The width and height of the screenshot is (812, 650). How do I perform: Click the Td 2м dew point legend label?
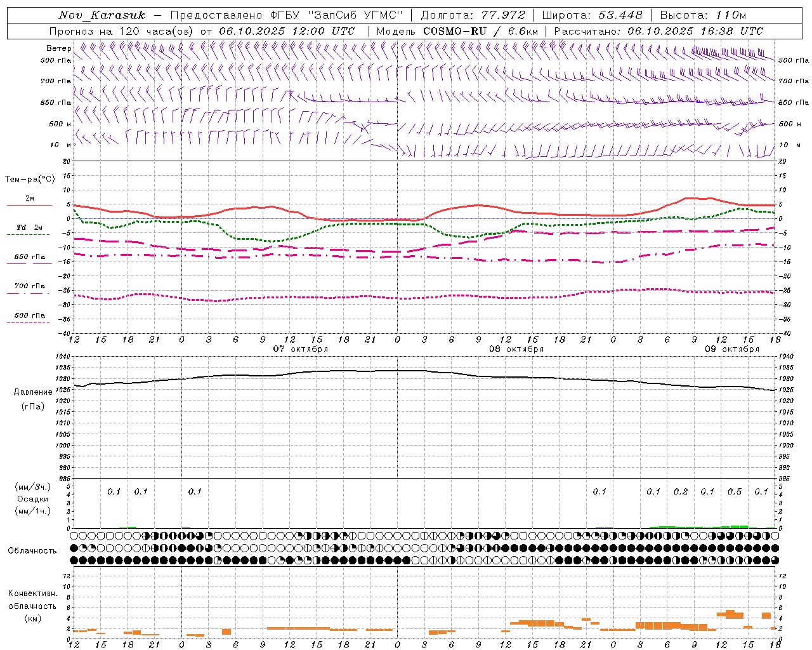(x=29, y=227)
